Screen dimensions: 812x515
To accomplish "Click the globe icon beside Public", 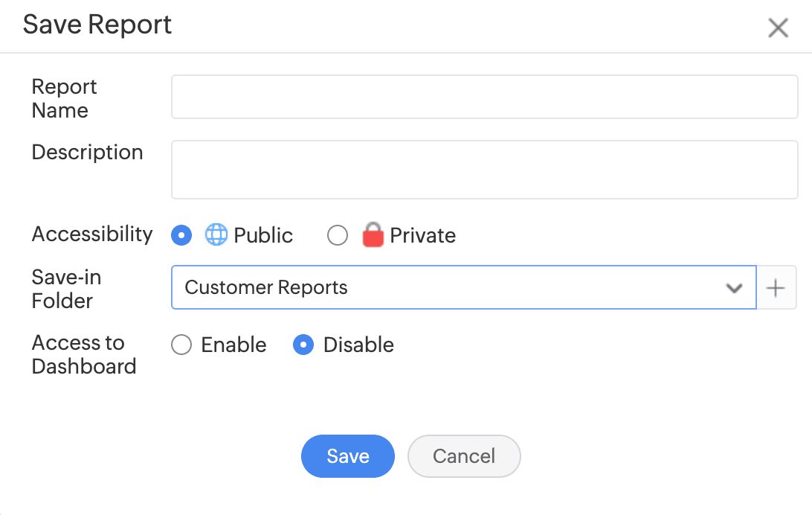I will coord(216,235).
